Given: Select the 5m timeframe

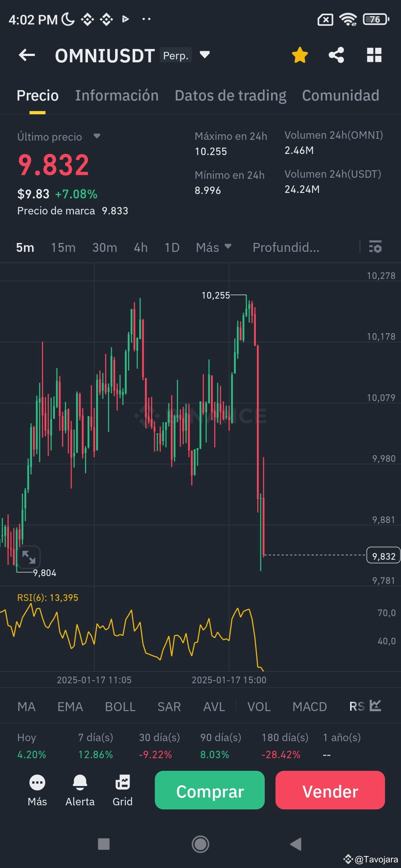Looking at the screenshot, I should pos(25,247).
